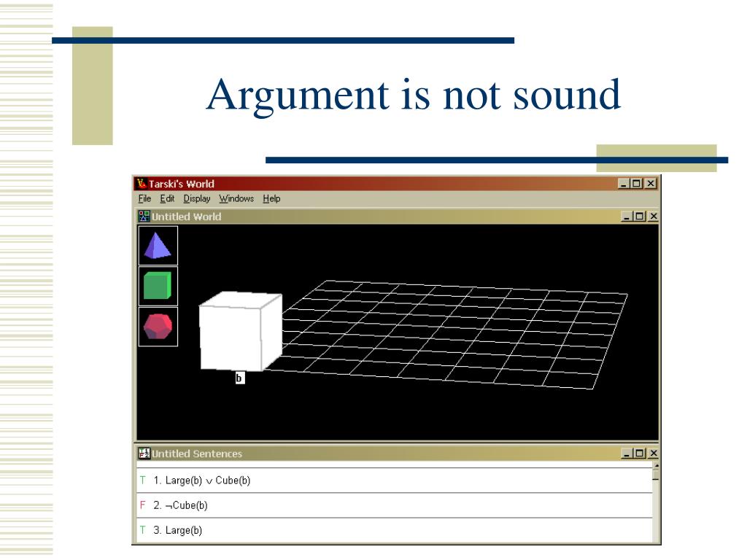Open the File menu
Screen dimensions: 747x560
pyautogui.click(x=145, y=198)
